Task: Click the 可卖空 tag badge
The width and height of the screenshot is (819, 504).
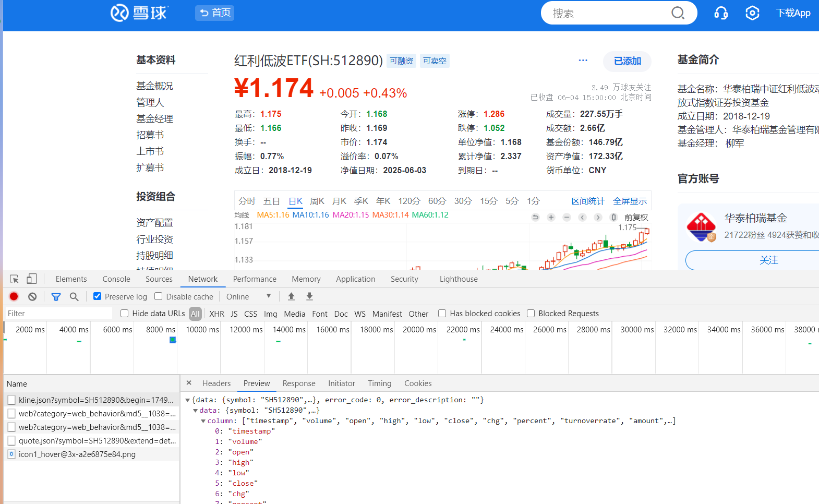Action: point(435,61)
